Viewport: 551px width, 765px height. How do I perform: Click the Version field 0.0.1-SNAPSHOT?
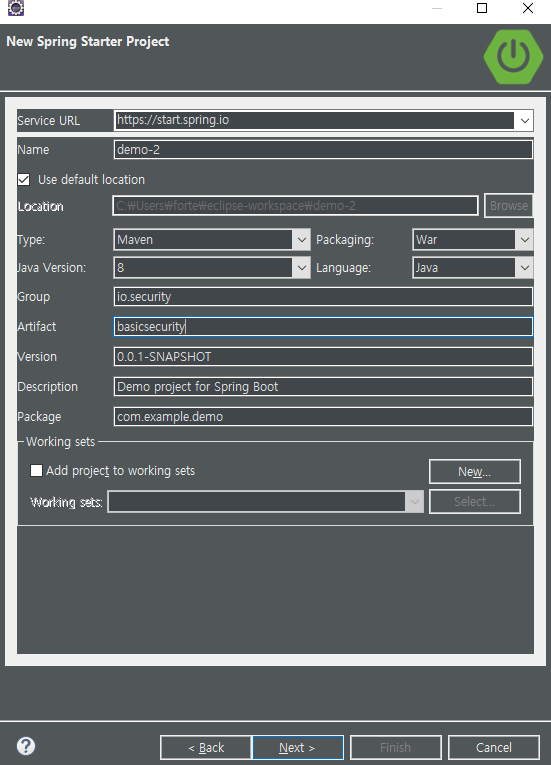(x=323, y=357)
